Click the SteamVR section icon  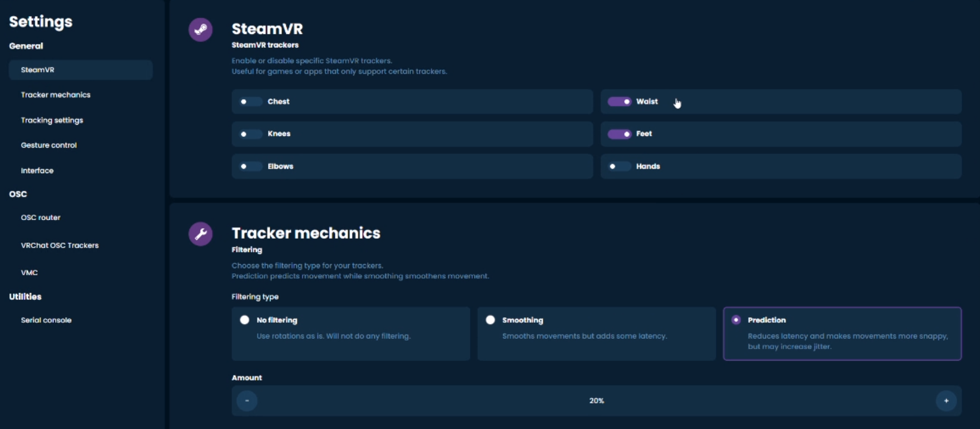(200, 29)
